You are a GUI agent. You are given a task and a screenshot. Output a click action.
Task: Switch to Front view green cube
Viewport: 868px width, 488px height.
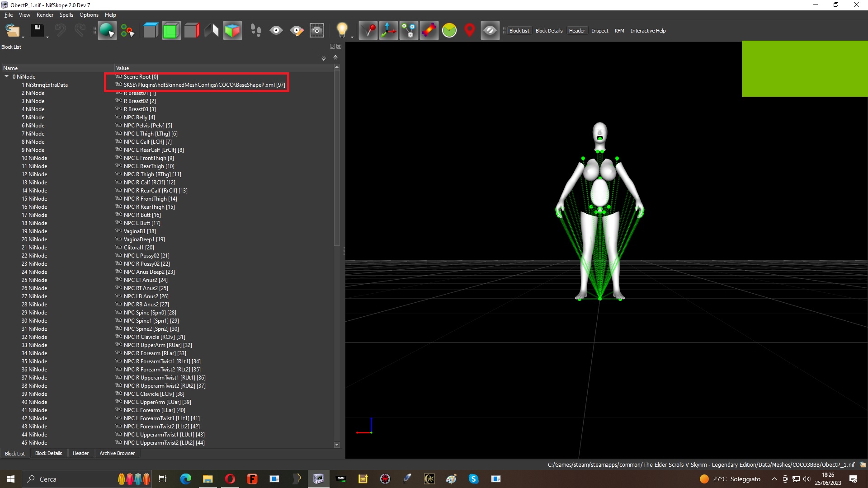tap(171, 31)
